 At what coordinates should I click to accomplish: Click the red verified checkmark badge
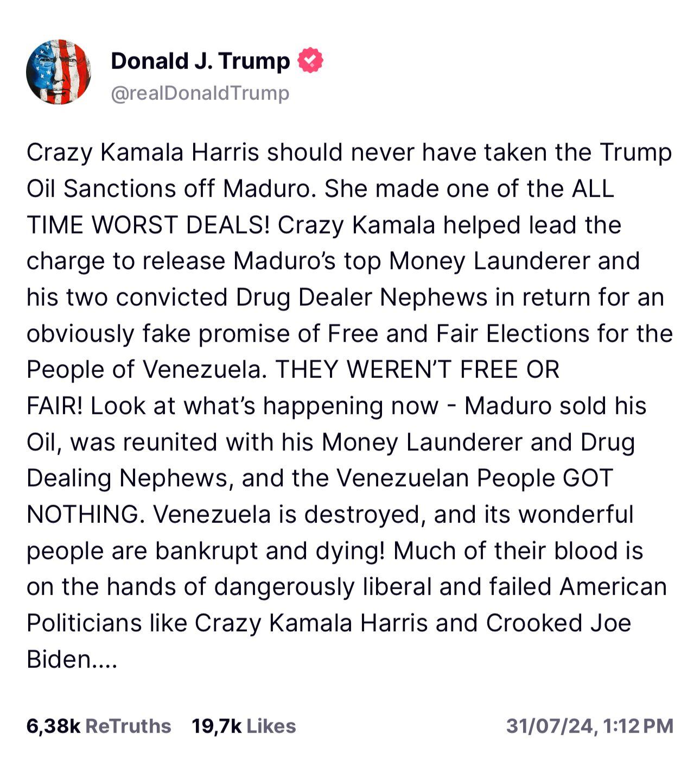click(x=310, y=61)
